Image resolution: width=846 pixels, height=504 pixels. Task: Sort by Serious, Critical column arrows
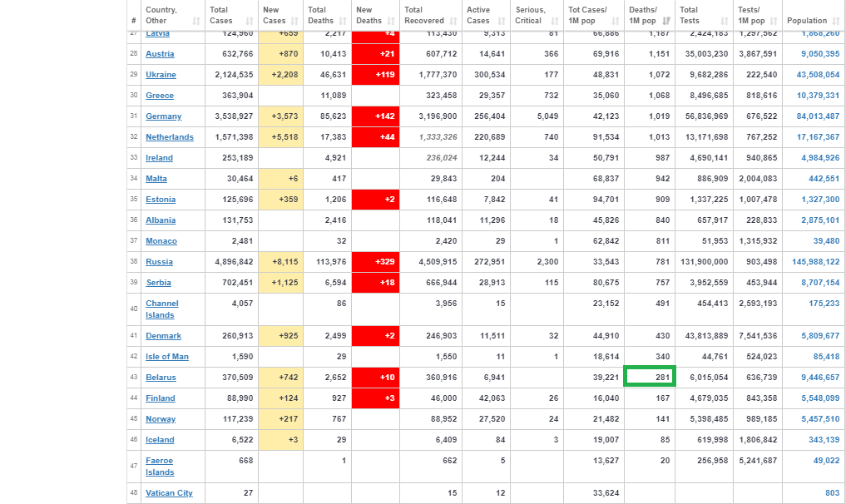(555, 21)
